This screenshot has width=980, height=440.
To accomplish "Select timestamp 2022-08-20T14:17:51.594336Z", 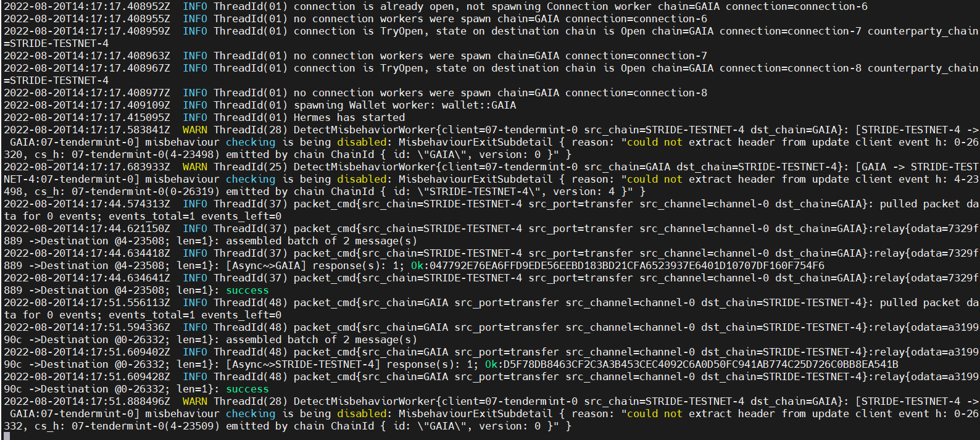I will 87,327.
